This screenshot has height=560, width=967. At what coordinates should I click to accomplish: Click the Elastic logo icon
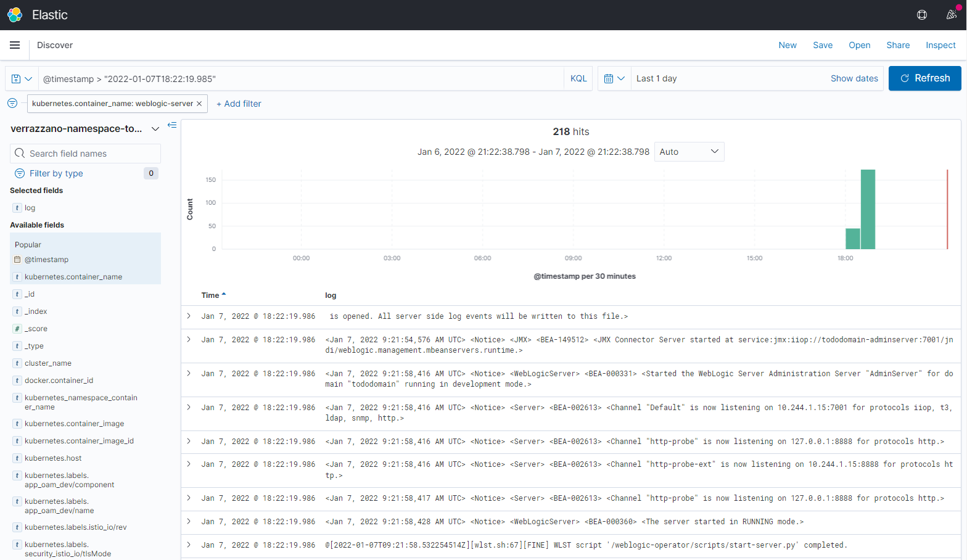tap(15, 15)
